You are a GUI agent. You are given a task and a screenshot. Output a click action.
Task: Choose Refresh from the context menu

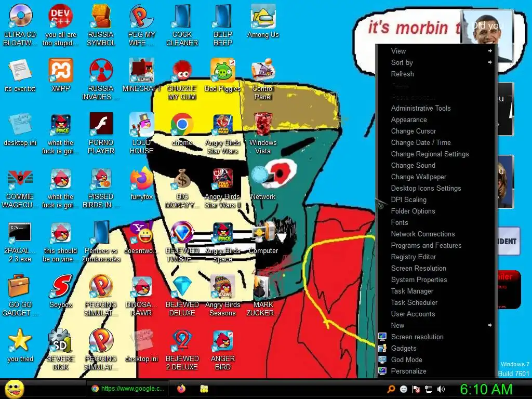(x=437, y=74)
